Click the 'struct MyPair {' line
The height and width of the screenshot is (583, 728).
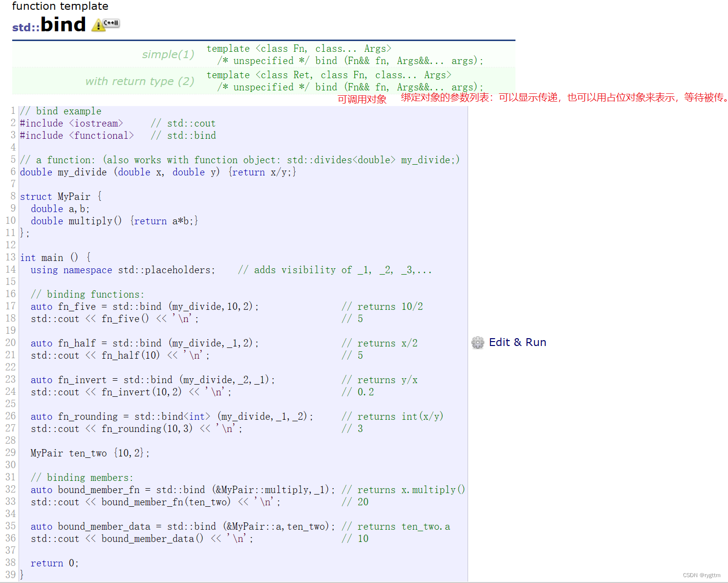pyautogui.click(x=61, y=196)
